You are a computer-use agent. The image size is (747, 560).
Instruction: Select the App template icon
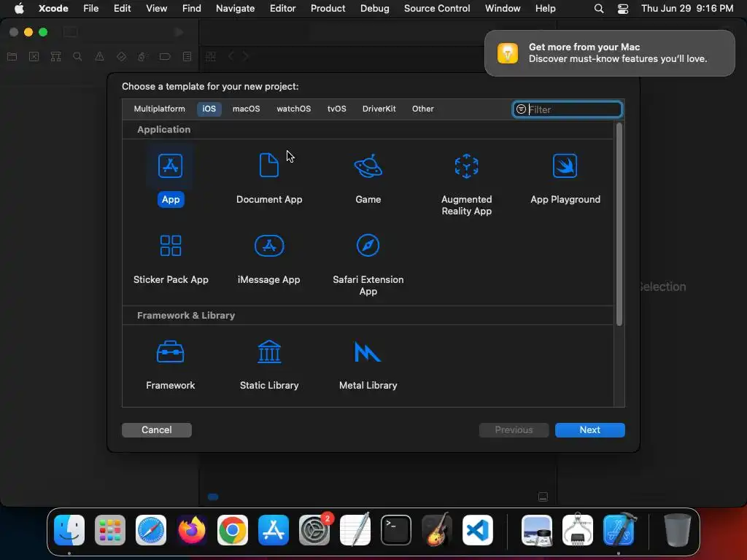170,166
